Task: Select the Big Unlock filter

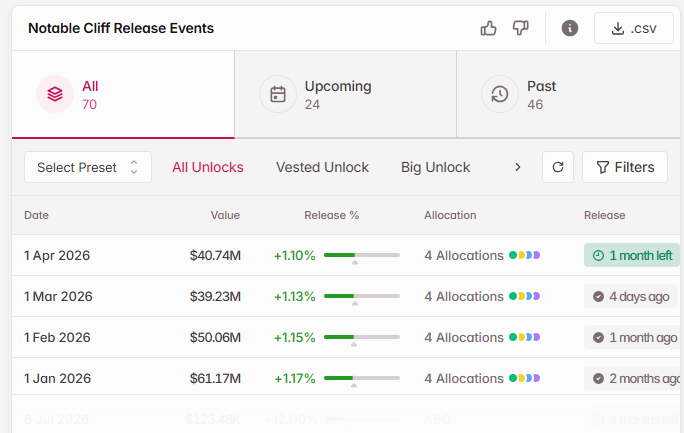Action: (435, 167)
